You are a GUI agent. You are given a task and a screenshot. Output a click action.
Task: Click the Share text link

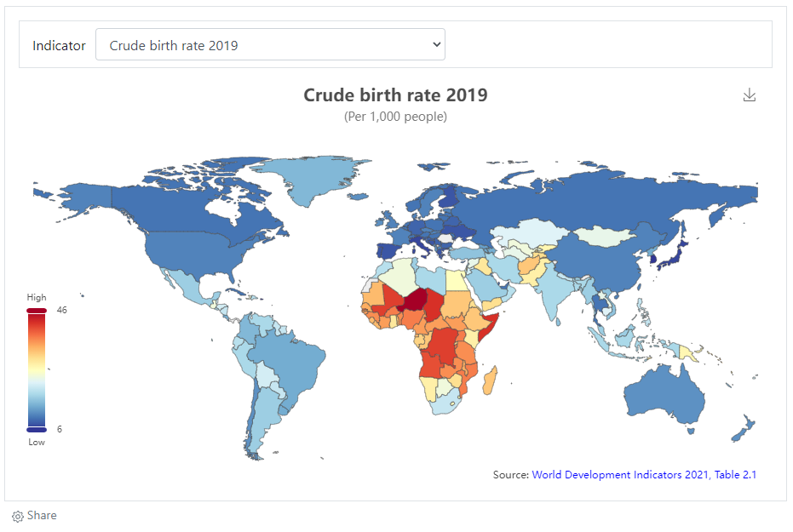(42, 515)
